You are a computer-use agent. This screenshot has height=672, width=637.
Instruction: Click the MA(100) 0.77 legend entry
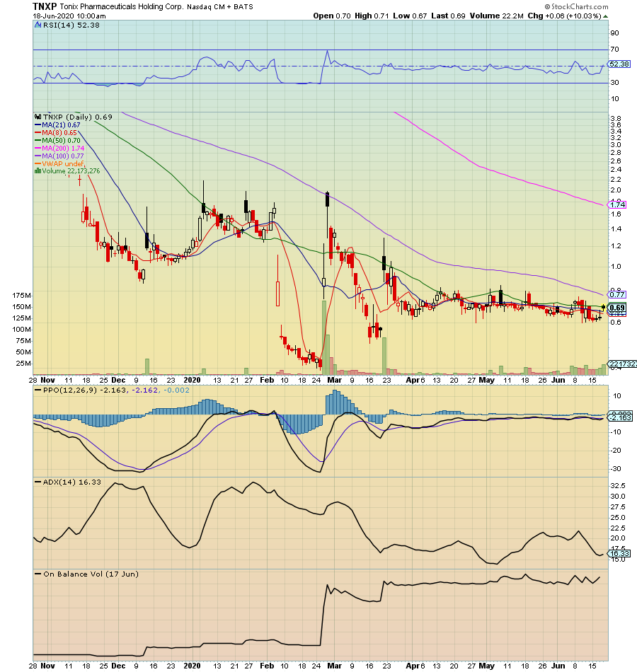[62, 156]
